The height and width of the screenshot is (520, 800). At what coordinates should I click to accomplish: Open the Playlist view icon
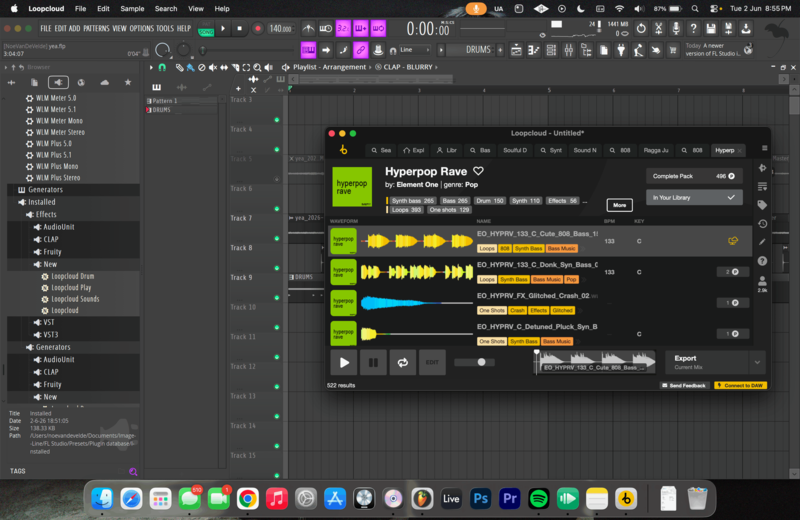pos(516,50)
